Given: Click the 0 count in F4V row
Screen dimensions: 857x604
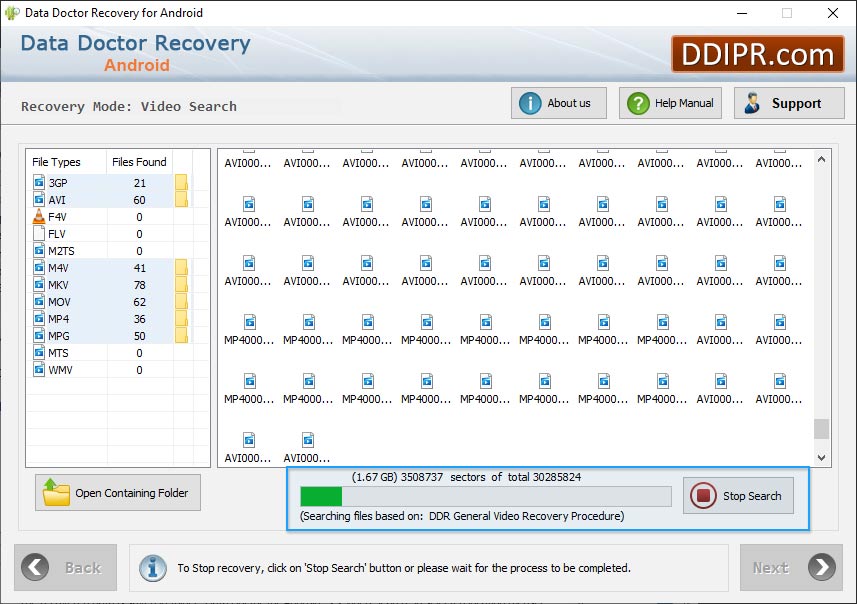Looking at the screenshot, I should pos(139,217).
